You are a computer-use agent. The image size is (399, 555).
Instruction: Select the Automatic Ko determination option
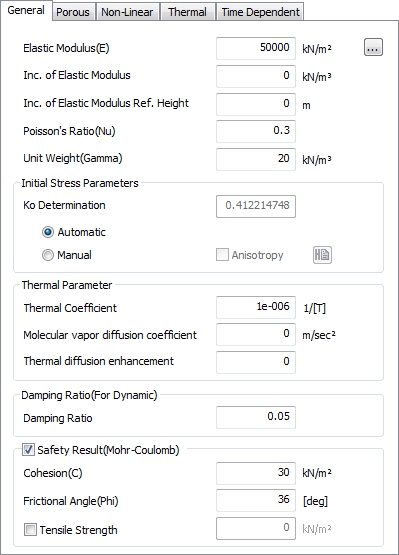(48, 232)
